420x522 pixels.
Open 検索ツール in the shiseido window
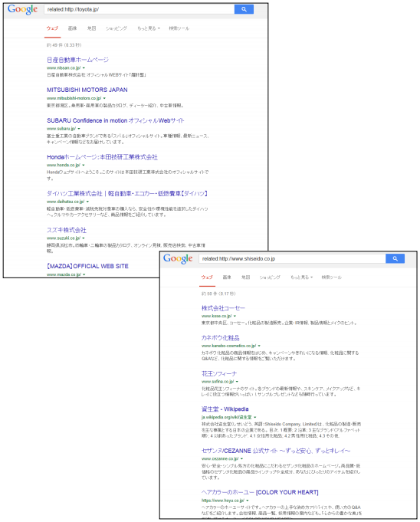click(331, 277)
